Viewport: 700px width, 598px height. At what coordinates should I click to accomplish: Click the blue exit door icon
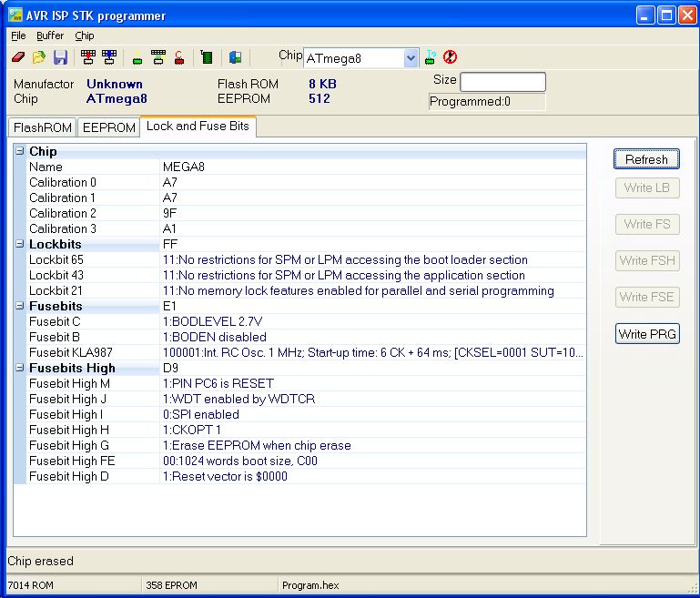[235, 57]
